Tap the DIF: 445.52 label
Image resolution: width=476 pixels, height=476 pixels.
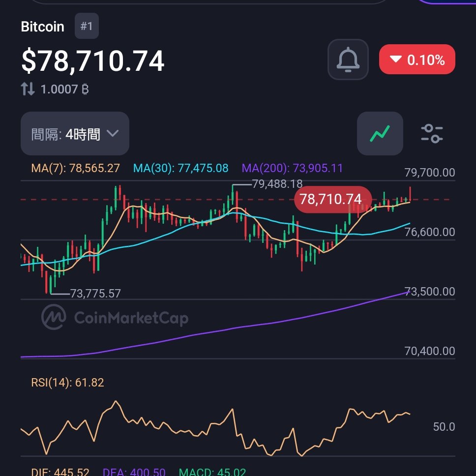point(60,472)
